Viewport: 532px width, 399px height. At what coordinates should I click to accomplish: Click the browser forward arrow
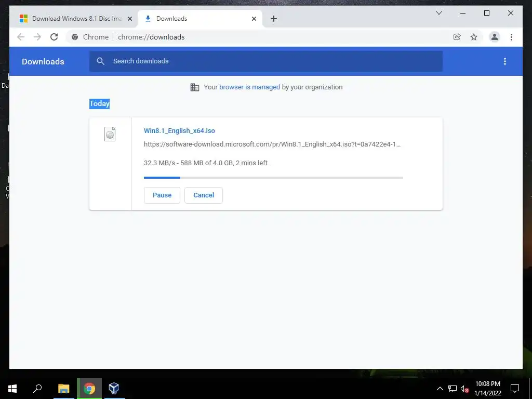tap(37, 37)
